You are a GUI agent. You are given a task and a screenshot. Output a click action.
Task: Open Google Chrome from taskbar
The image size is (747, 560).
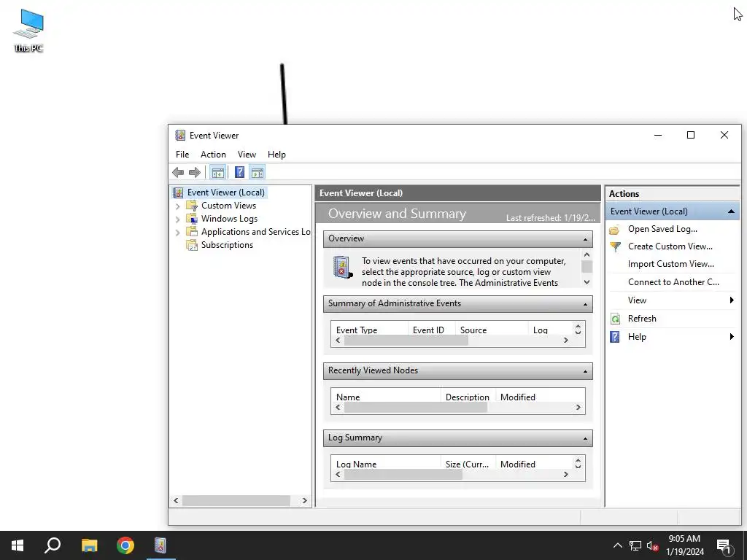(x=125, y=545)
